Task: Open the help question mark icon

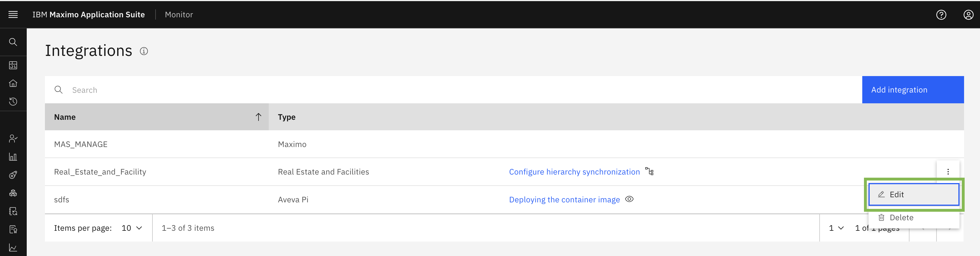Action: pyautogui.click(x=941, y=14)
